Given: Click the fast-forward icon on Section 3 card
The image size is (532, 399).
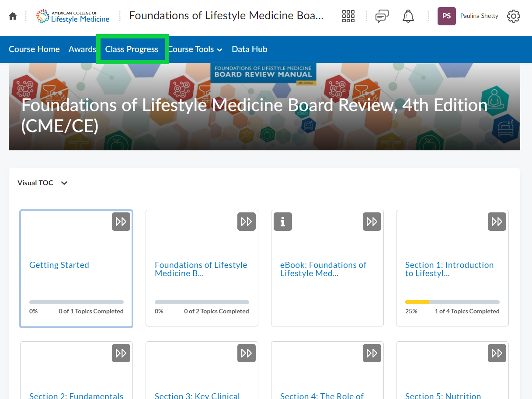Looking at the screenshot, I should pyautogui.click(x=247, y=353).
